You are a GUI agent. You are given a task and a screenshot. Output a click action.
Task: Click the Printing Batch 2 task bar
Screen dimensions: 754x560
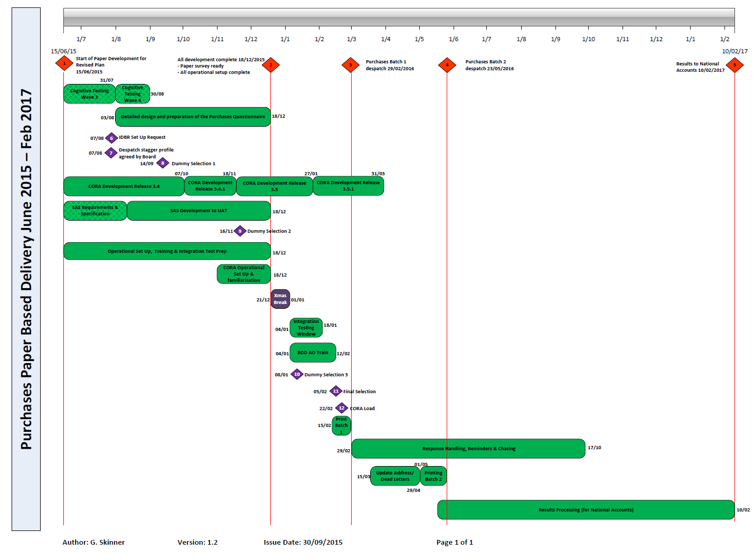(x=433, y=476)
